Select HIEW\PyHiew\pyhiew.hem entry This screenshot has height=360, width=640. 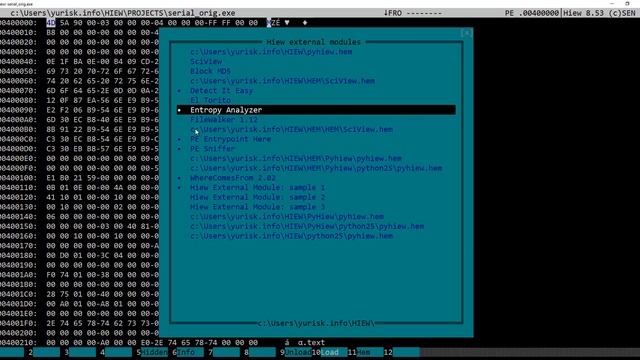point(287,217)
